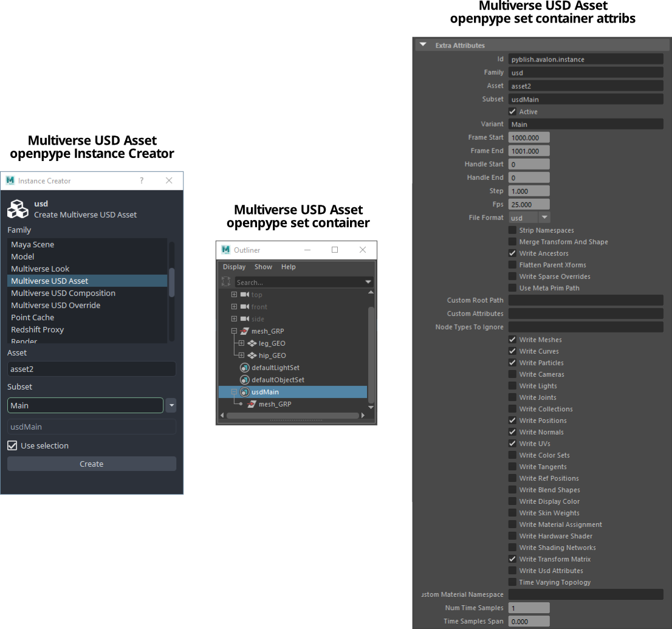Open the Outliner search dropdown arrow
Image resolution: width=672 pixels, height=629 pixels.
click(368, 282)
